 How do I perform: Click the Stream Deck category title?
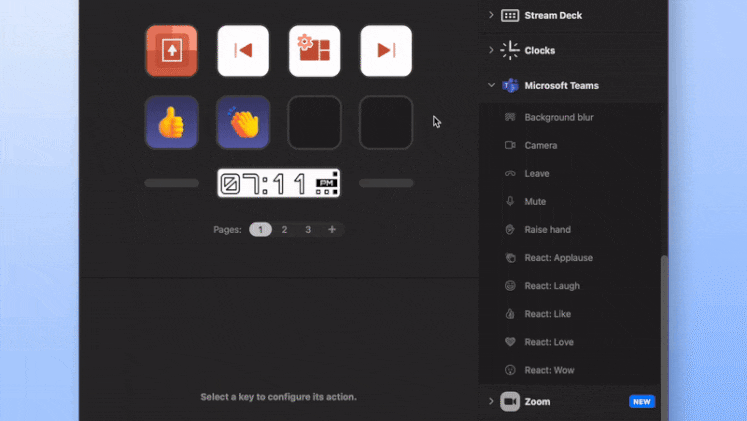tap(553, 15)
